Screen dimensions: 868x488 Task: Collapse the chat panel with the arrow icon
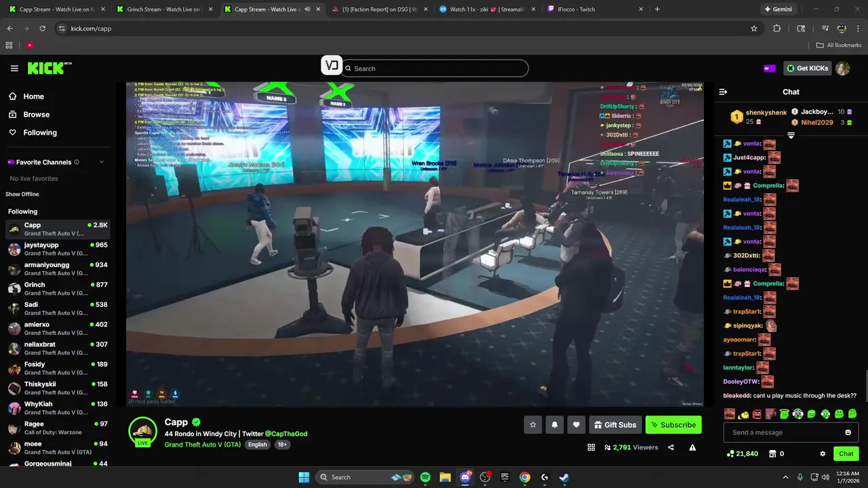coord(723,91)
